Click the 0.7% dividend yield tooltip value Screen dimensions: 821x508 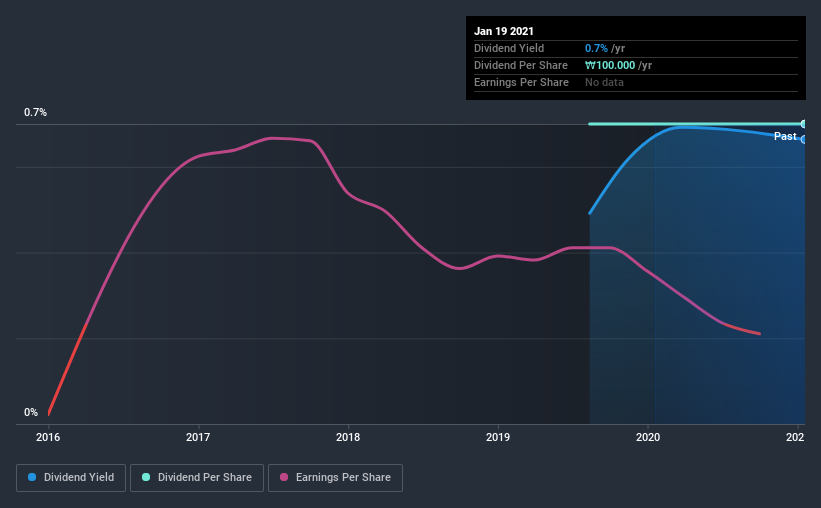point(596,48)
